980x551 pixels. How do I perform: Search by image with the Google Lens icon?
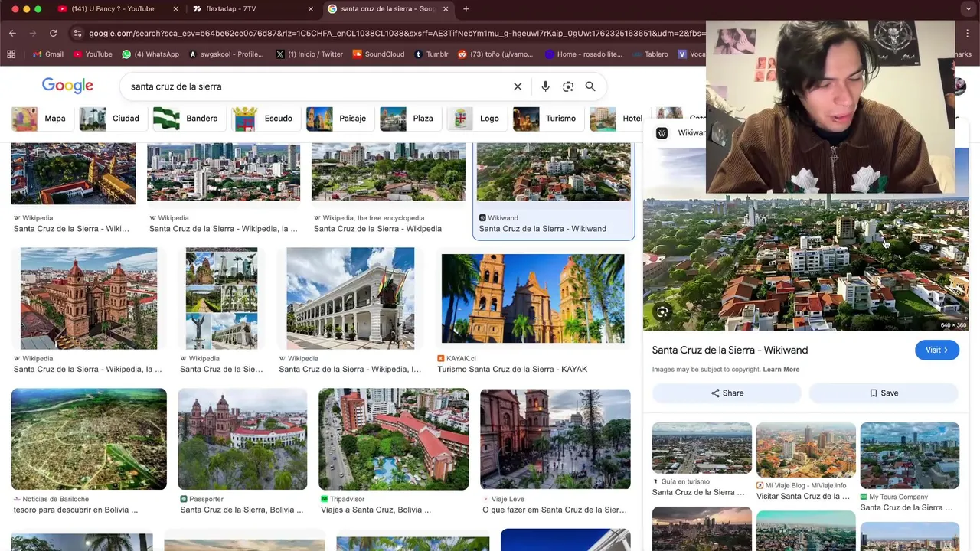coord(568,86)
